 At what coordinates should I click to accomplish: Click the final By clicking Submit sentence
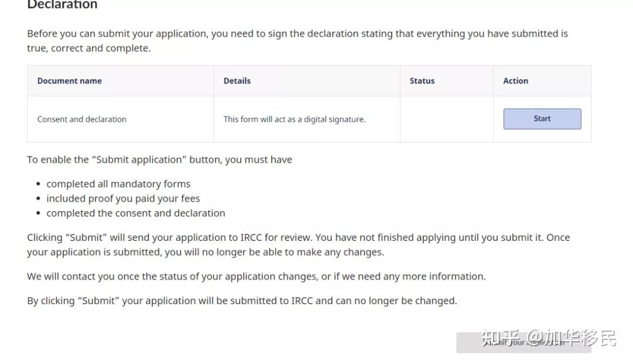(x=241, y=301)
